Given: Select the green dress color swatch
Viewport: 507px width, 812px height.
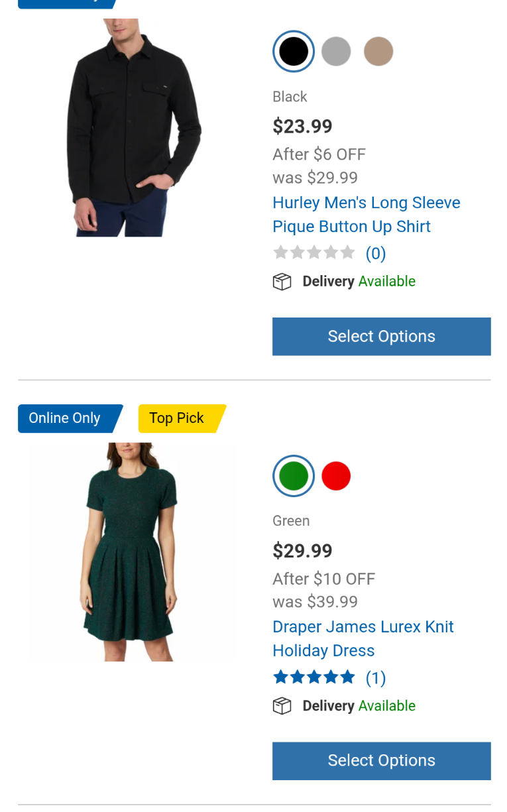Looking at the screenshot, I should [294, 476].
